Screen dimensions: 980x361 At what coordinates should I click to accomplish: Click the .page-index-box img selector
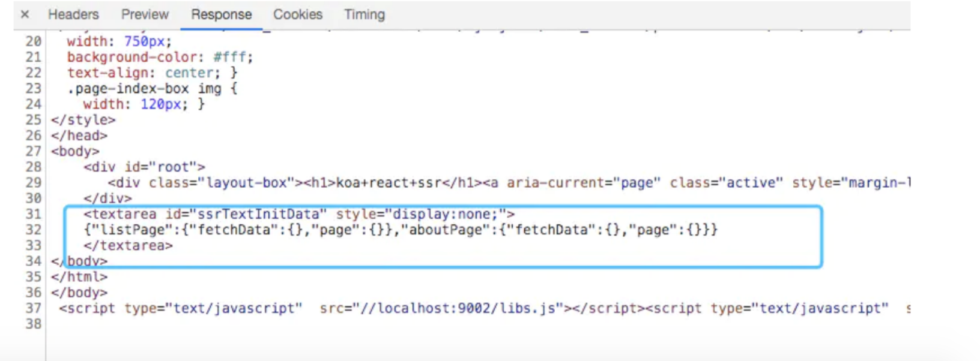coord(144,89)
